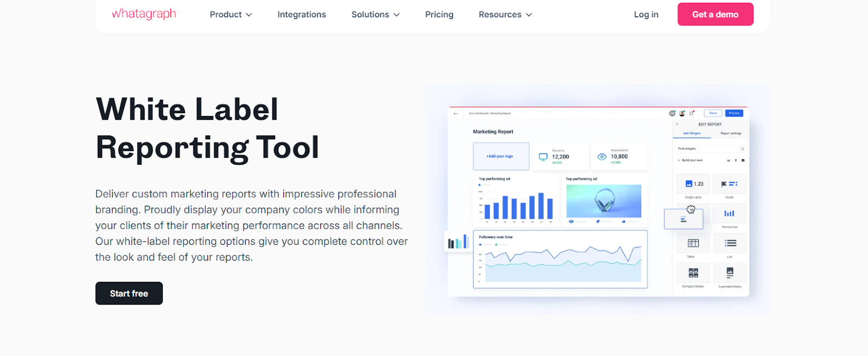The width and height of the screenshot is (868, 356).
Task: Select the Single value widget
Action: coord(693,184)
